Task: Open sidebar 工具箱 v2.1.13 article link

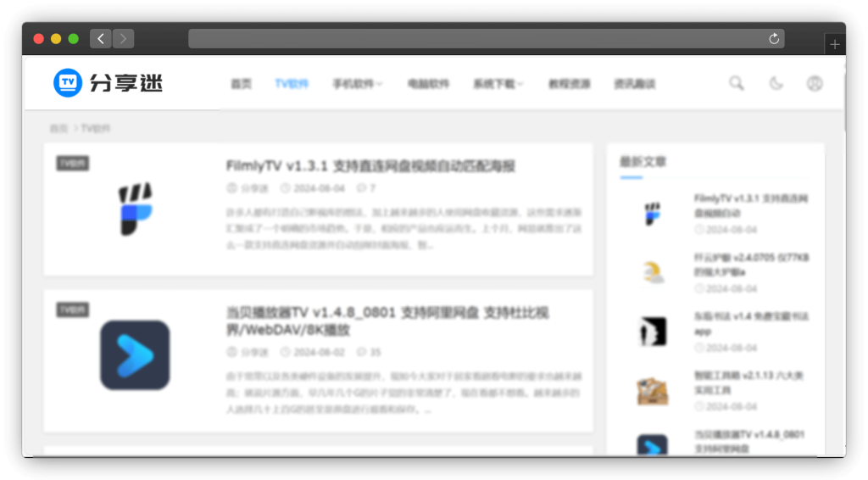Action: point(748,382)
